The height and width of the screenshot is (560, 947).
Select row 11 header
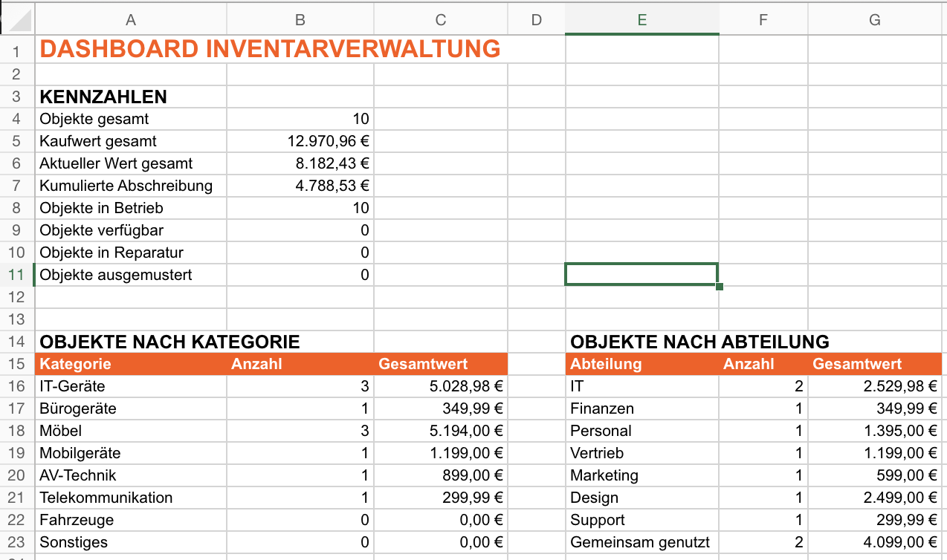[x=17, y=275]
